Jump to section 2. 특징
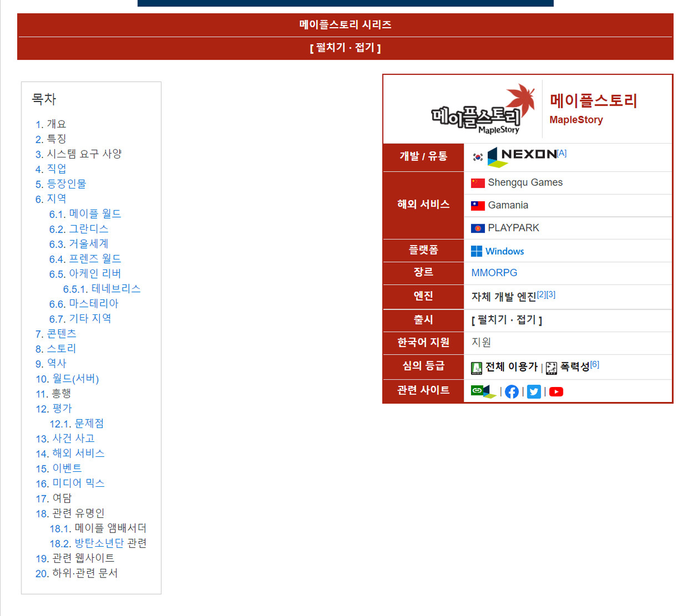Image resolution: width=688 pixels, height=616 pixels. (50, 139)
